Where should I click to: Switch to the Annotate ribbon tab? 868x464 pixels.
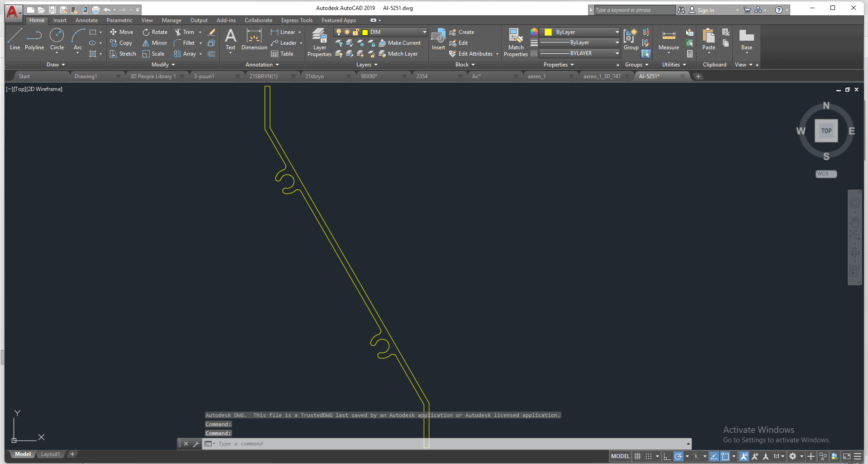[86, 20]
